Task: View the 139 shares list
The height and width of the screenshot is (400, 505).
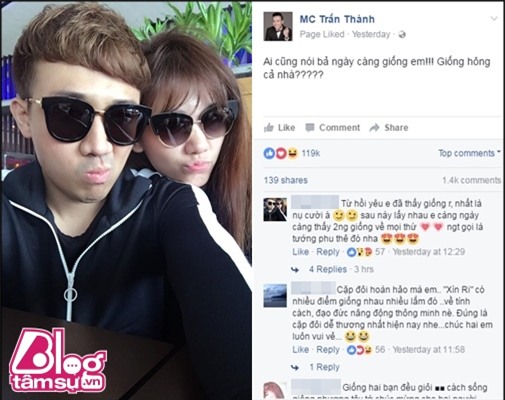Action: click(286, 180)
